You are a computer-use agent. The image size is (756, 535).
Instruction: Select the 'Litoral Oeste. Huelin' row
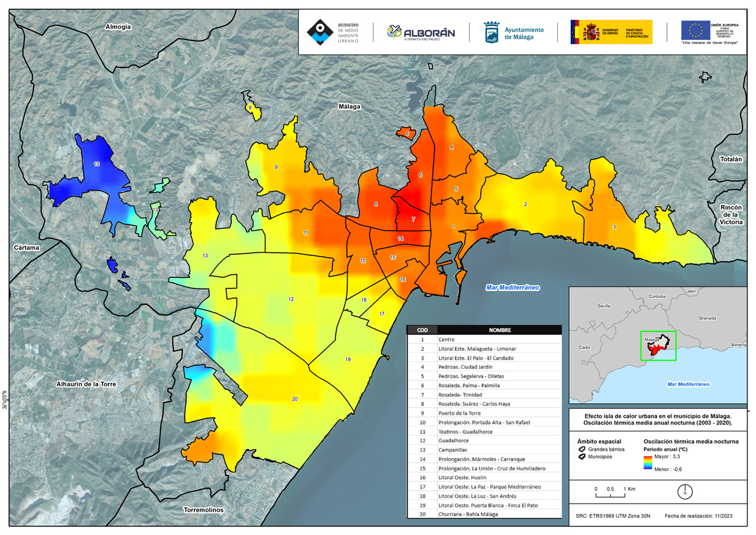(x=484, y=477)
